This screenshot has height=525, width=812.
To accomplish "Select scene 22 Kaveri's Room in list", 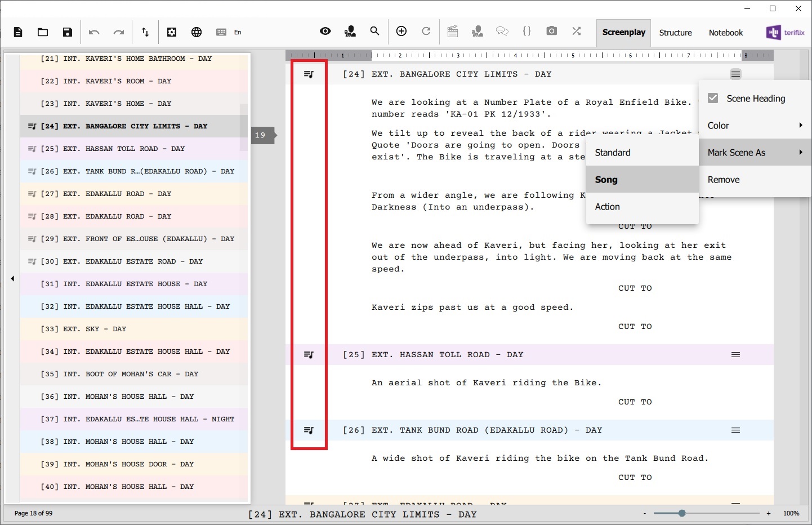I will tap(134, 81).
